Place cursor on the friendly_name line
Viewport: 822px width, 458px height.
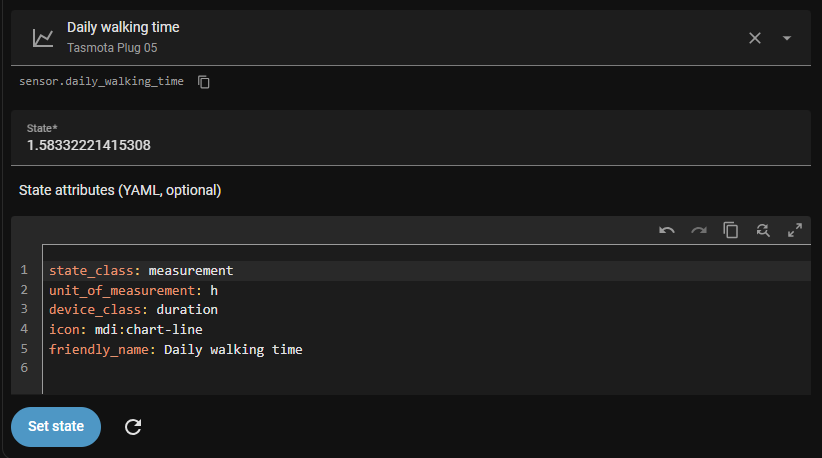click(x=175, y=350)
